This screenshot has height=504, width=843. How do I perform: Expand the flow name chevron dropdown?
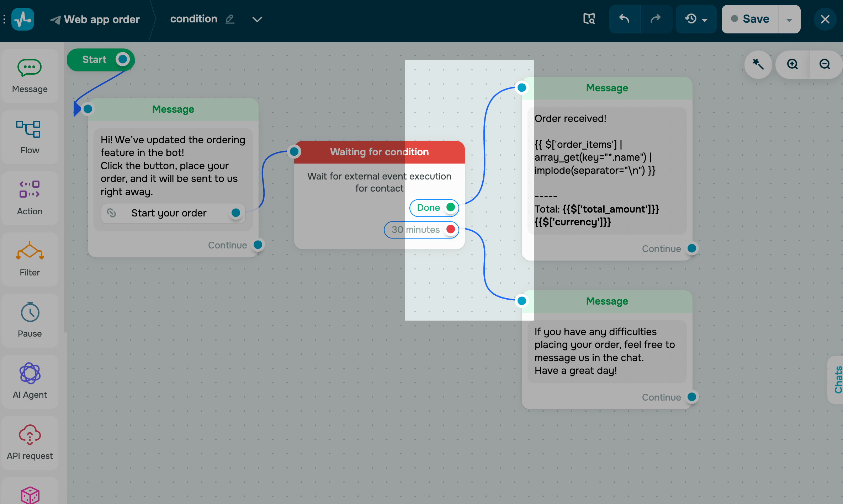click(x=257, y=19)
